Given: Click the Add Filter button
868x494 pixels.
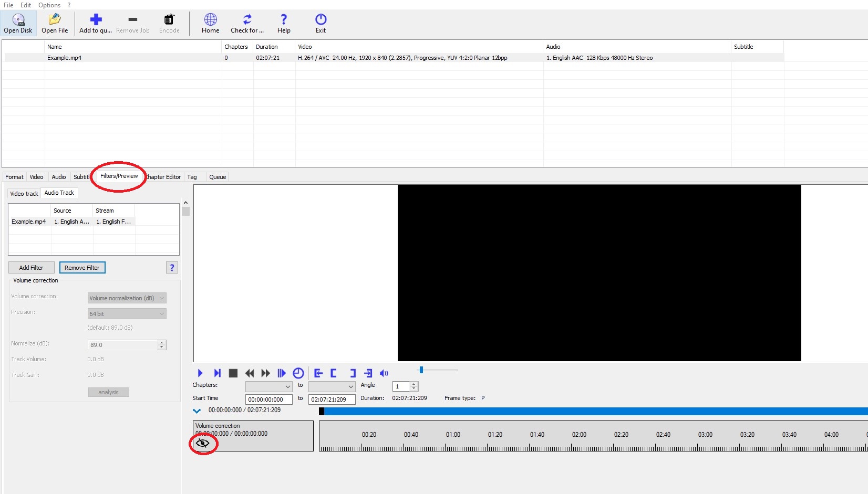Looking at the screenshot, I should click(32, 268).
